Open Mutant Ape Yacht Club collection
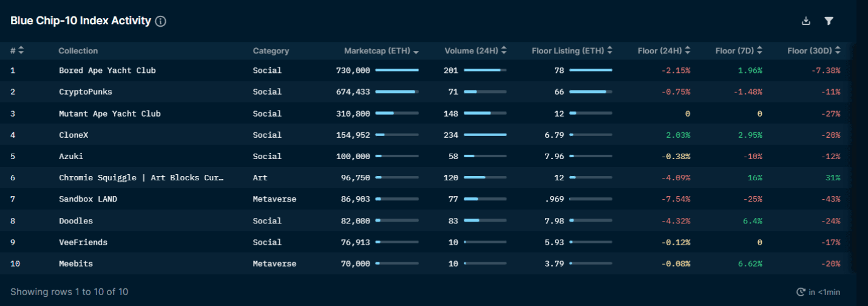The width and height of the screenshot is (868, 306). [x=110, y=114]
